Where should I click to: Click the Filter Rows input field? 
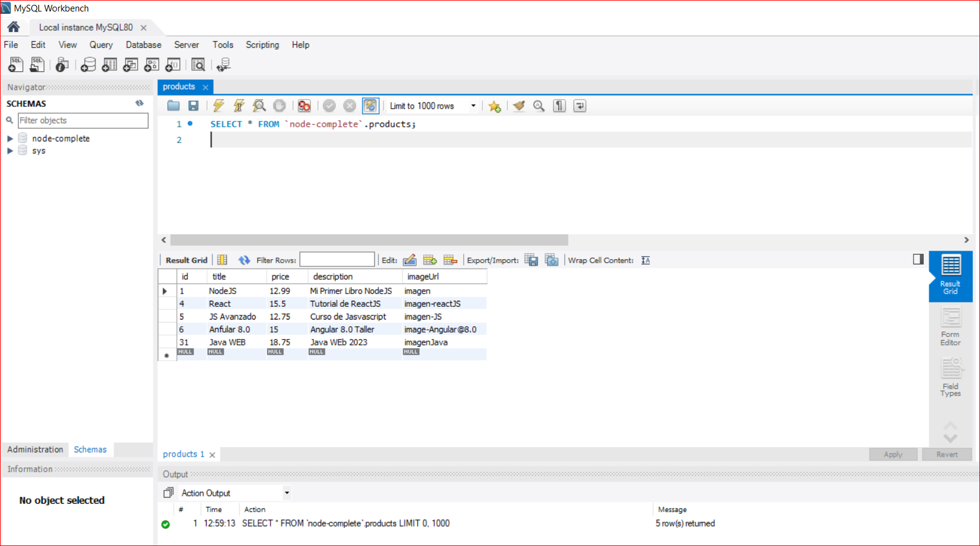(x=337, y=260)
